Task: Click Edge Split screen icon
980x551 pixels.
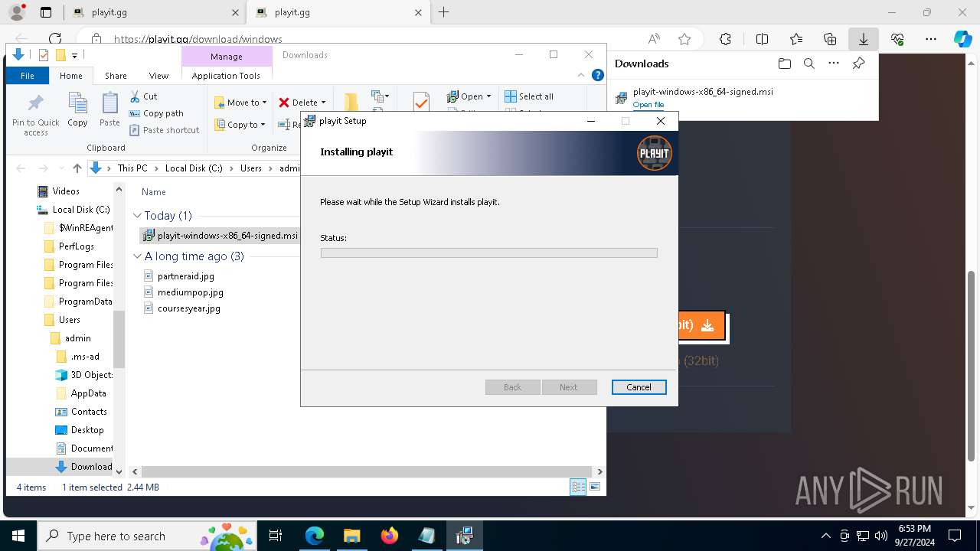Action: [762, 39]
